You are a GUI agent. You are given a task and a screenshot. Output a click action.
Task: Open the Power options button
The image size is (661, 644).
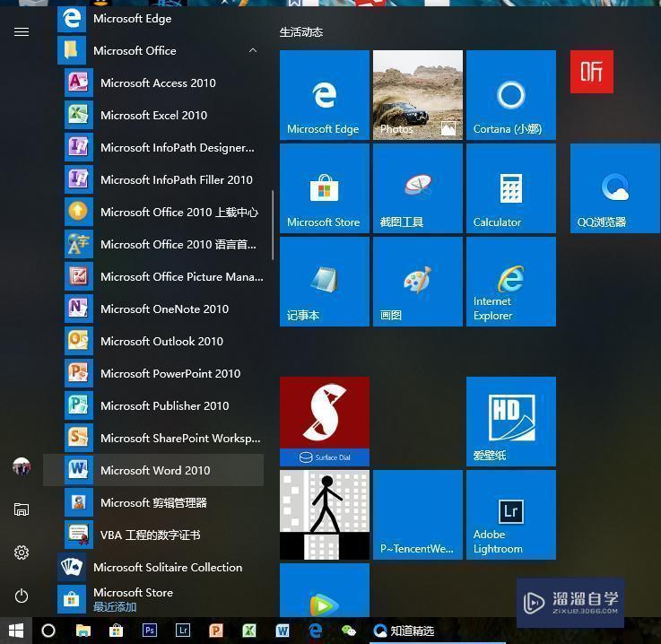pyautogui.click(x=22, y=596)
